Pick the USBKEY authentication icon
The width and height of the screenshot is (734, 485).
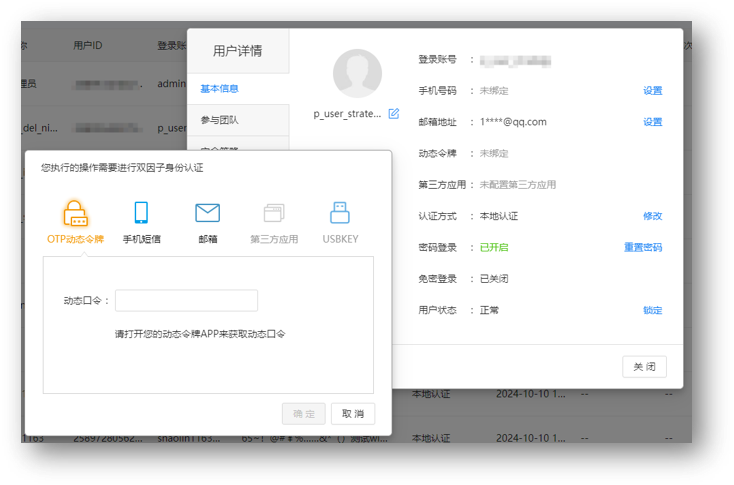click(x=339, y=213)
